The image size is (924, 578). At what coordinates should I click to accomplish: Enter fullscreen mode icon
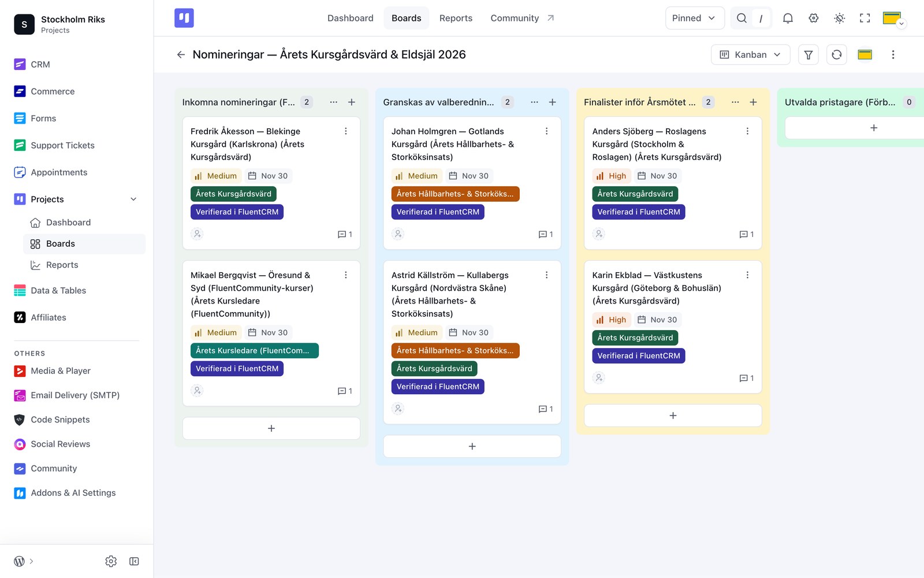tap(865, 18)
